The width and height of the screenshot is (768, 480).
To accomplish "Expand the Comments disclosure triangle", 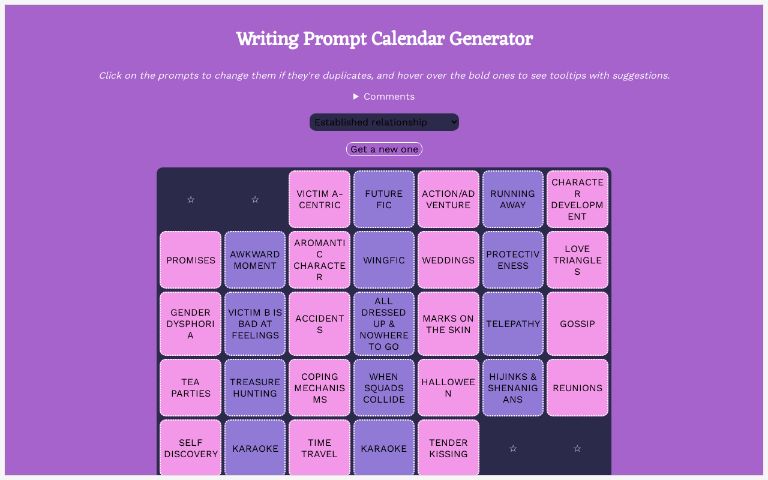I will (x=356, y=97).
